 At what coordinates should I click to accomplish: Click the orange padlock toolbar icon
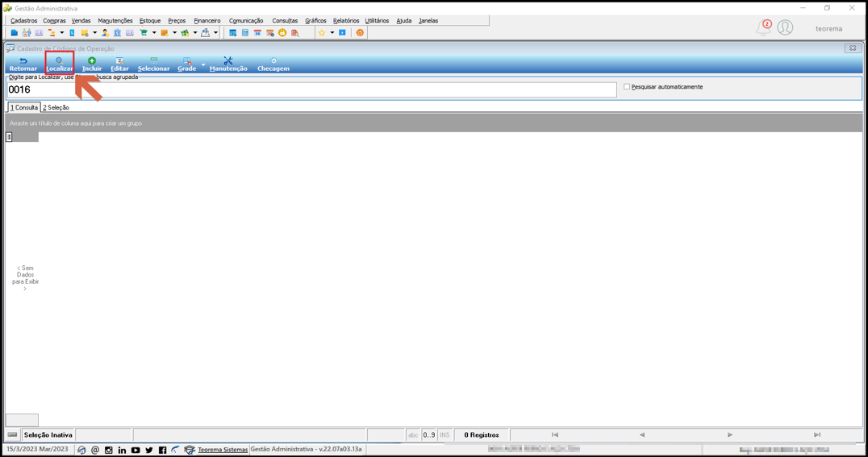(282, 32)
